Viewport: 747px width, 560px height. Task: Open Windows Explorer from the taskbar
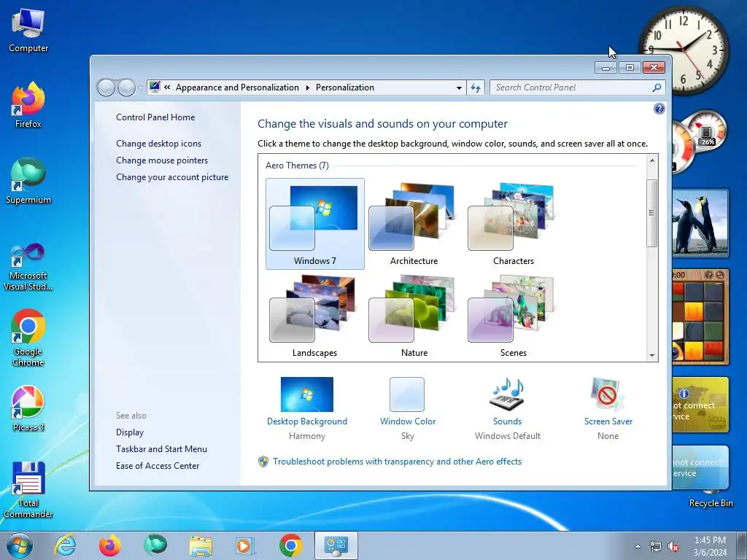coord(200,546)
